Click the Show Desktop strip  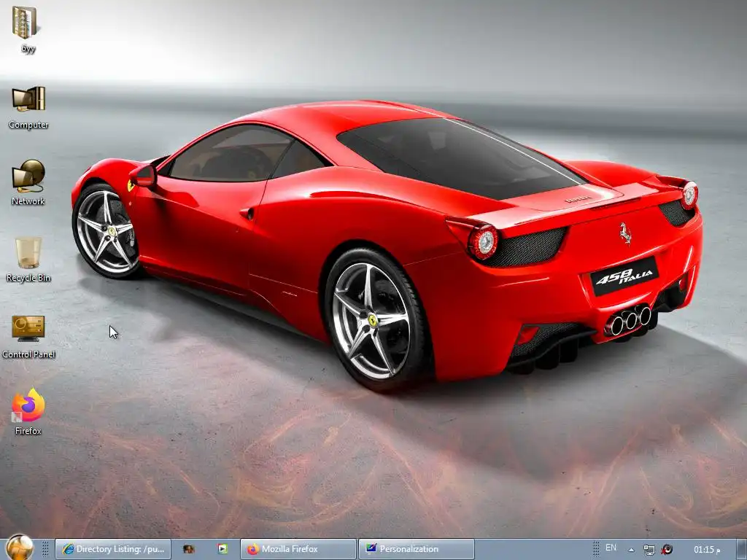click(x=742, y=550)
